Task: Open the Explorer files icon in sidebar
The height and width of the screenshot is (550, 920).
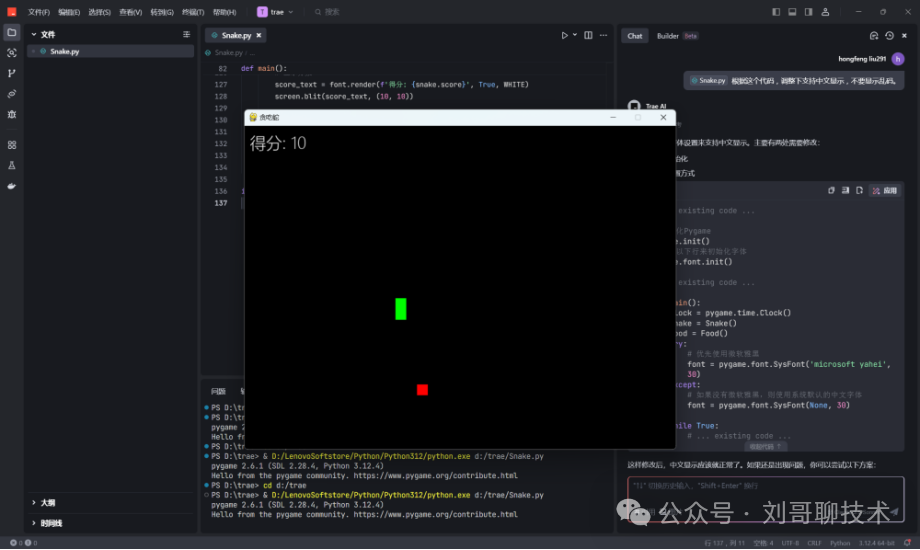Action: (x=12, y=32)
